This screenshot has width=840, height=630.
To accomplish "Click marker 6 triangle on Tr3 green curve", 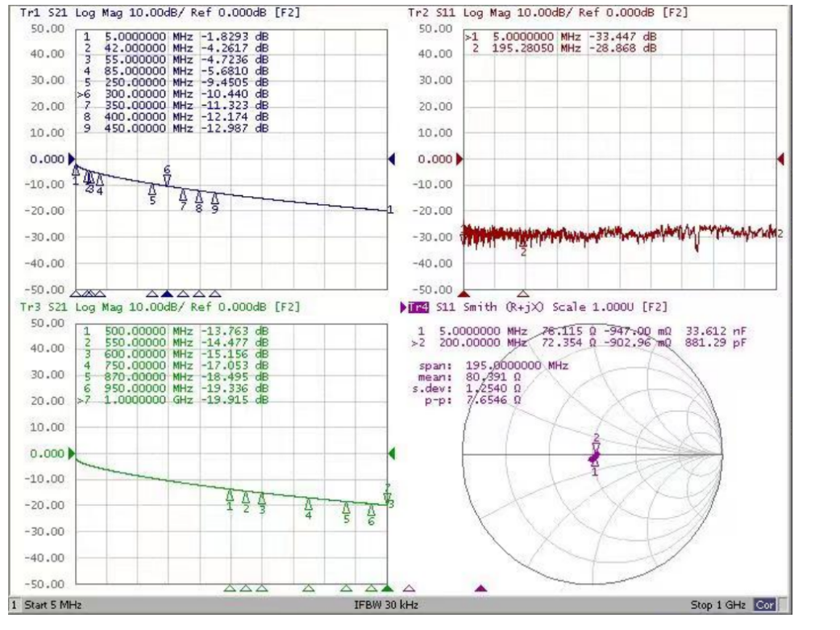I will pyautogui.click(x=372, y=510).
